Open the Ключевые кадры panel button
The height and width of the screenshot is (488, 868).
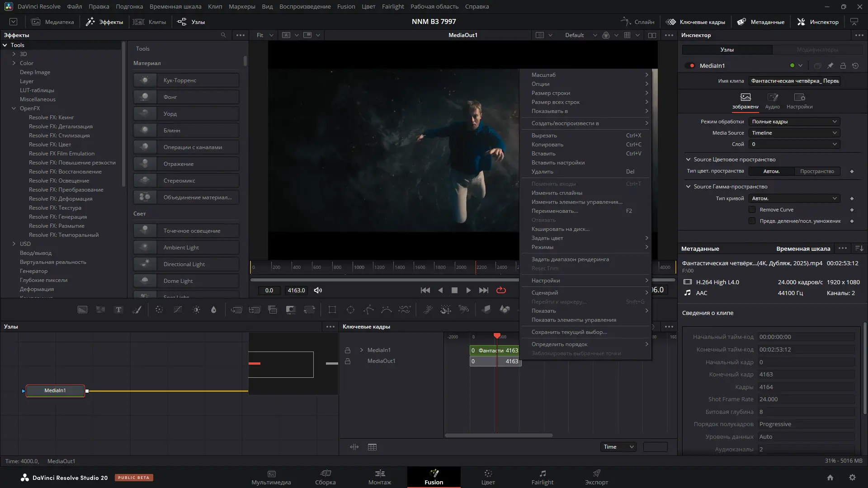[696, 22]
